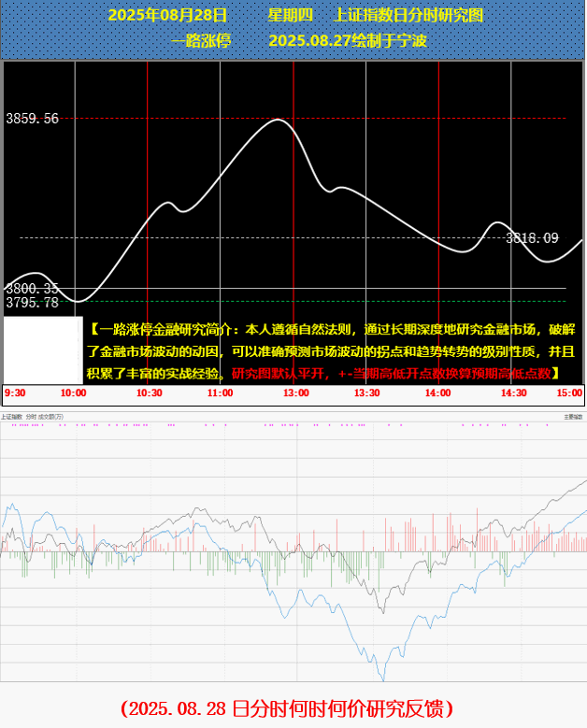This screenshot has width=587, height=728.
Task: Click the 11:00 time label
Action: coord(221,393)
